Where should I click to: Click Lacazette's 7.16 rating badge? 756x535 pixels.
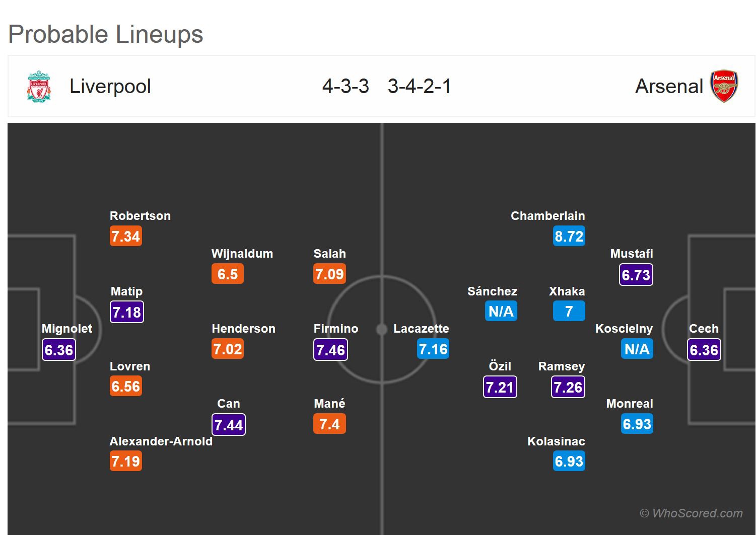(433, 349)
